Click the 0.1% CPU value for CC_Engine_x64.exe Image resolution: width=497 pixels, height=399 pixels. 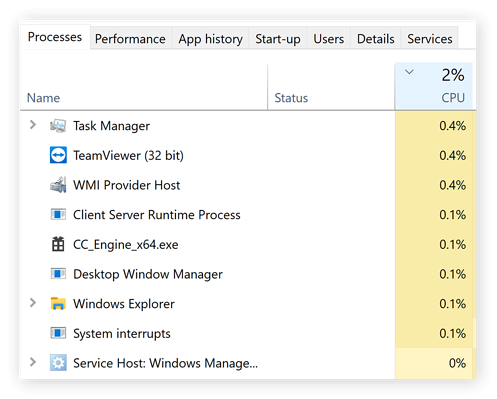click(x=452, y=244)
